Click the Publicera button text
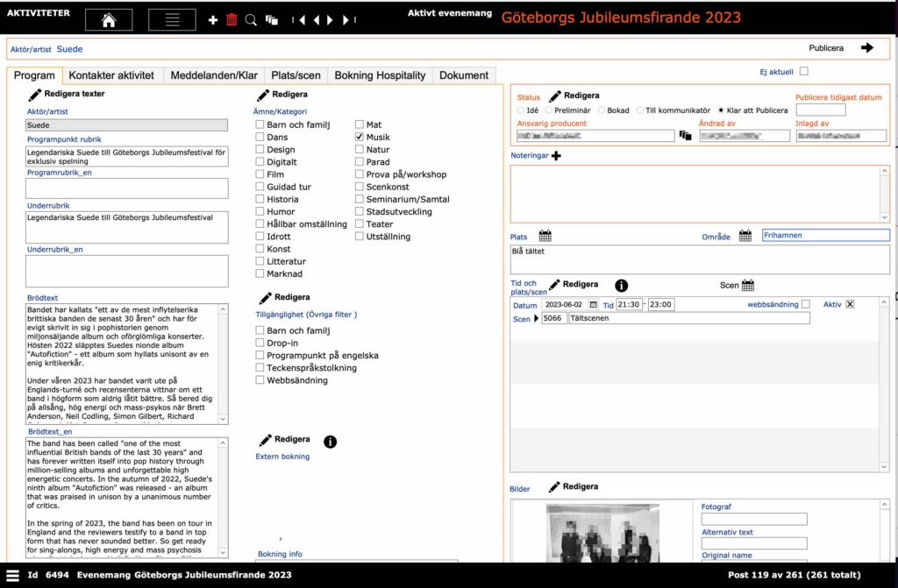Screen dimensions: 898x588 tap(826, 48)
